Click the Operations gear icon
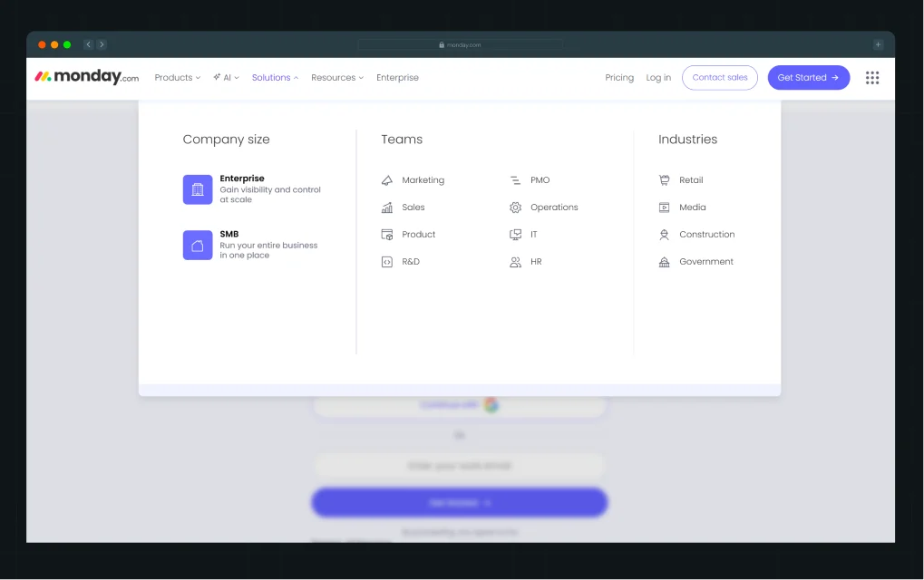 [x=516, y=208]
